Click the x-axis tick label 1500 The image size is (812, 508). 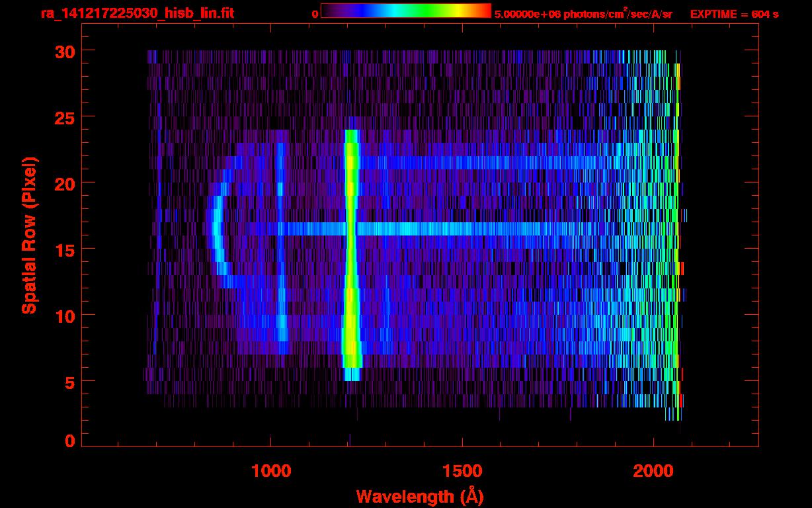462,471
